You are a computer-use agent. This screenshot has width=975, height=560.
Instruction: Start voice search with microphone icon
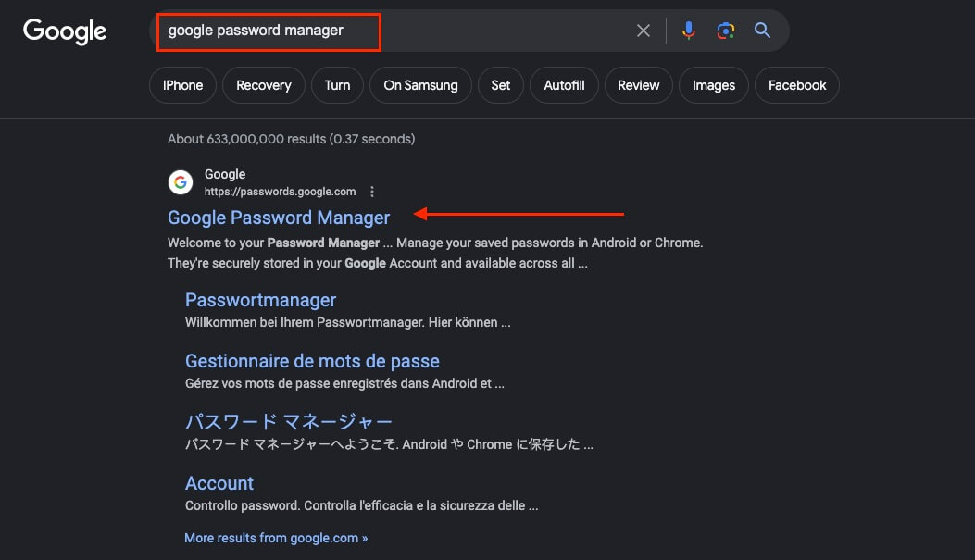click(688, 31)
